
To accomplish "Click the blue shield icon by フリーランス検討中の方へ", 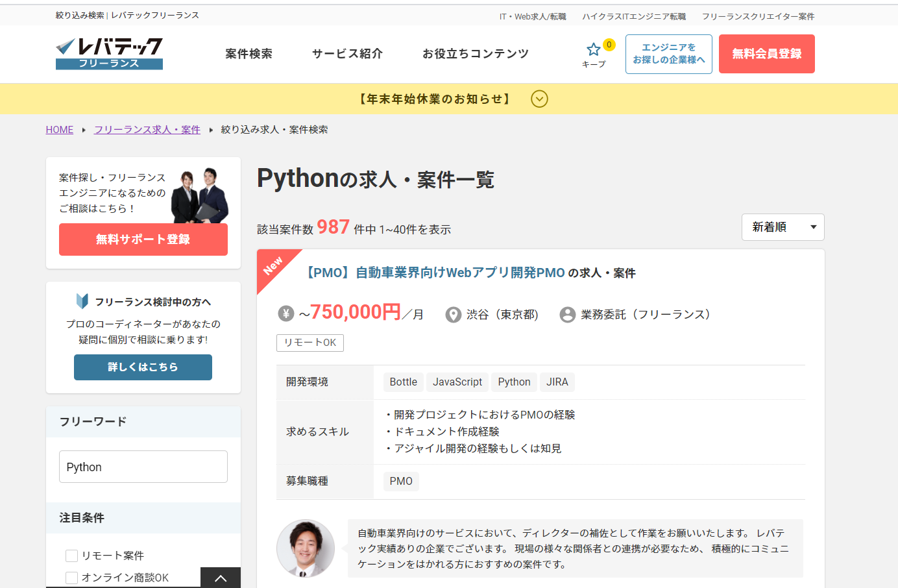I will point(82,301).
